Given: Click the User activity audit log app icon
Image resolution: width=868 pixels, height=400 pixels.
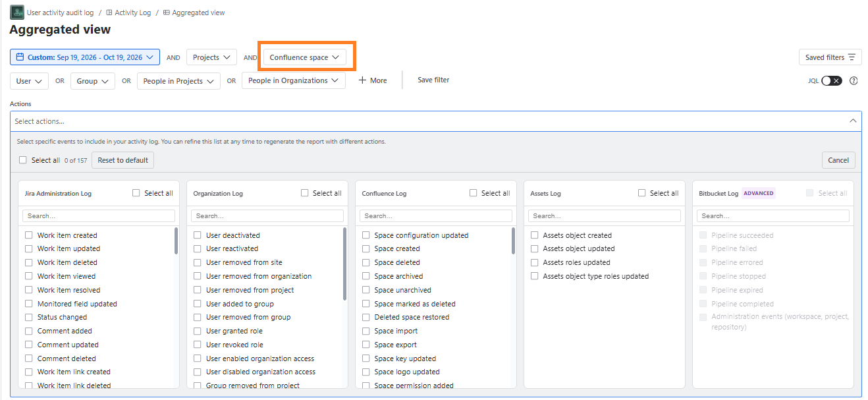Looking at the screenshot, I should (16, 13).
